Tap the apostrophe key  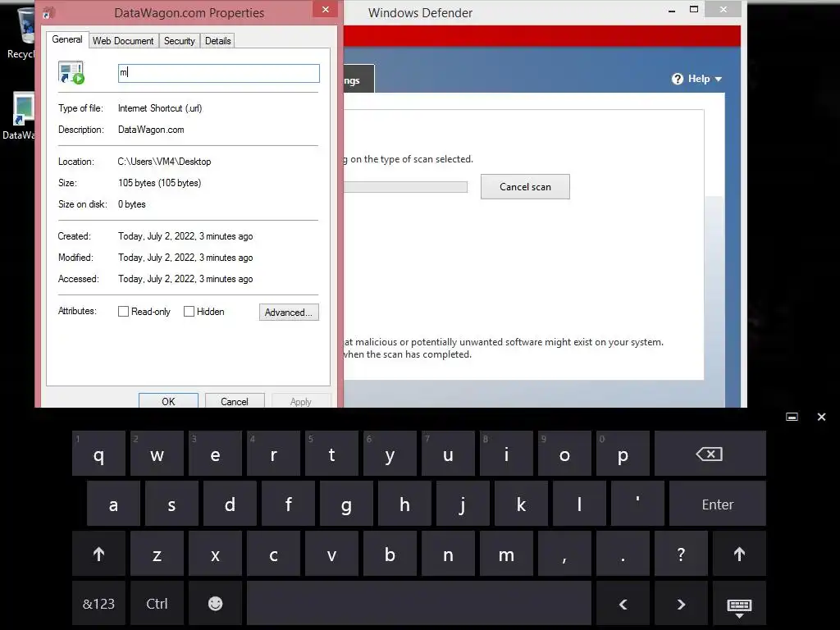click(637, 504)
